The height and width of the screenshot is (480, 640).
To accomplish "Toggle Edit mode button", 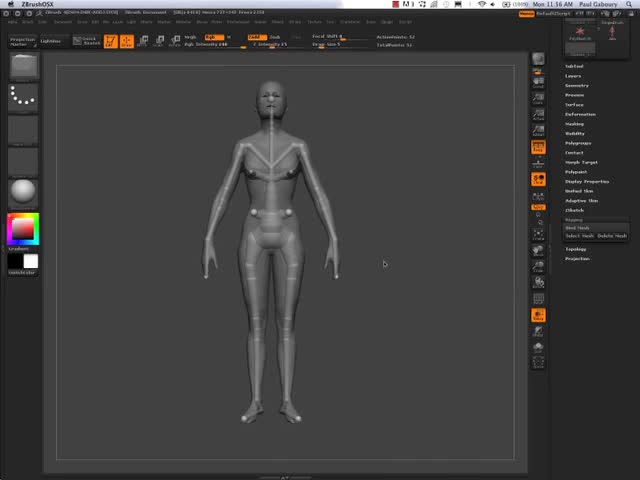I will [x=111, y=41].
